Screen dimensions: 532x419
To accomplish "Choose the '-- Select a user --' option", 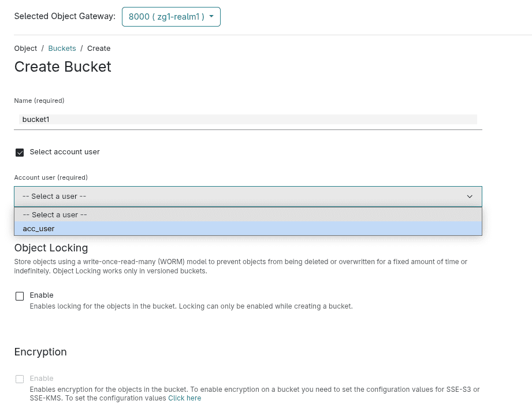I will pyautogui.click(x=55, y=214).
